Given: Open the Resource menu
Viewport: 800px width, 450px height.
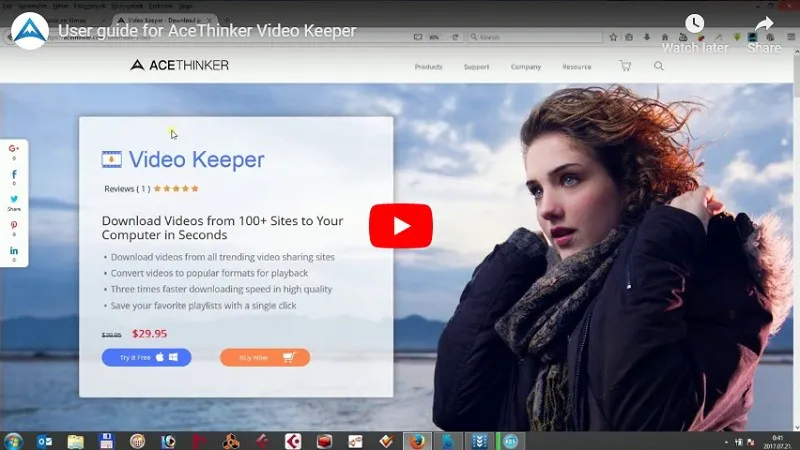Looking at the screenshot, I should (577, 67).
